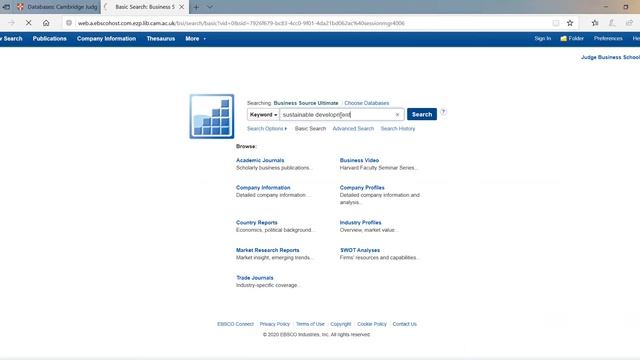
Task: Click Basic Search link
Action: (x=310, y=129)
